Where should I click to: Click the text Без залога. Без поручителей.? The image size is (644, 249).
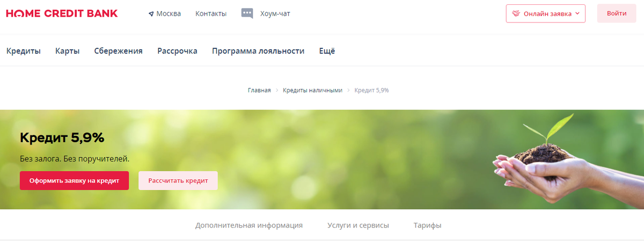click(x=75, y=159)
